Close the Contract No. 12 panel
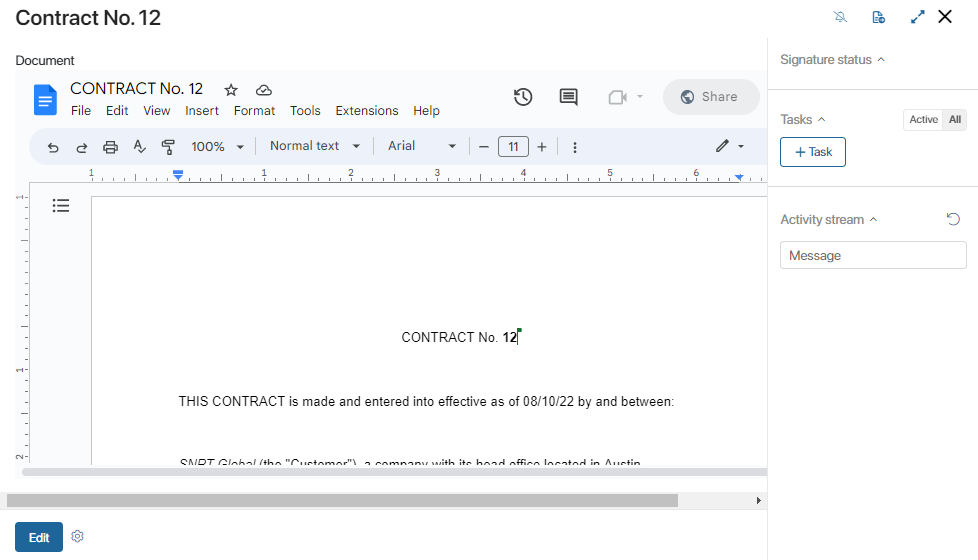Viewport: 978px width, 560px height. pos(945,17)
